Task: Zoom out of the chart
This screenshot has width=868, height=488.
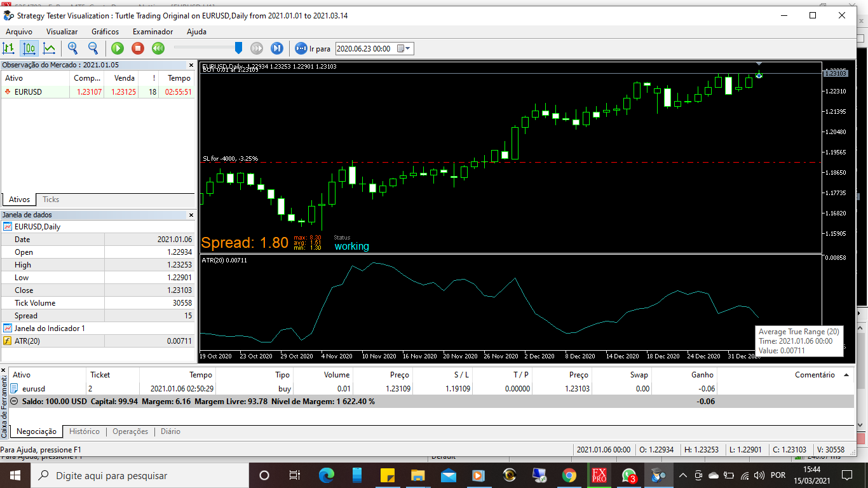Action: tap(93, 48)
